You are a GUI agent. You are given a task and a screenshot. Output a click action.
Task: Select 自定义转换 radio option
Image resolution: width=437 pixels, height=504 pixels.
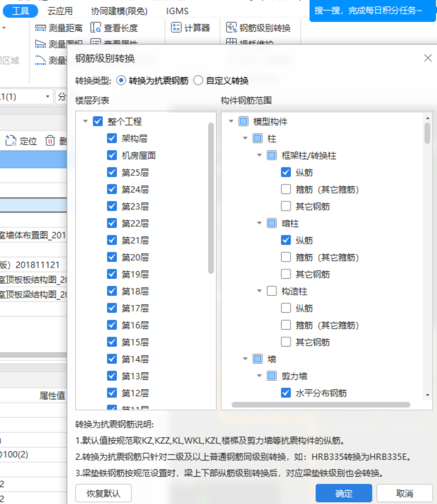pos(198,80)
